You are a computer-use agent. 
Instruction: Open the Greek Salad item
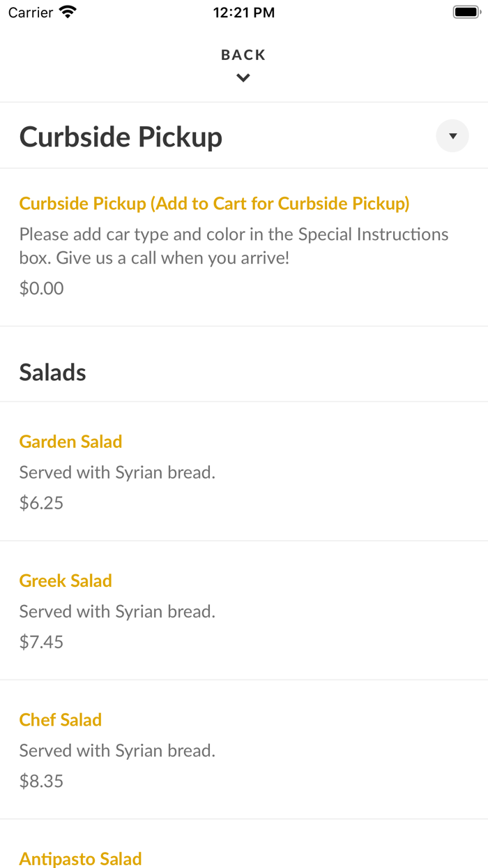click(66, 581)
